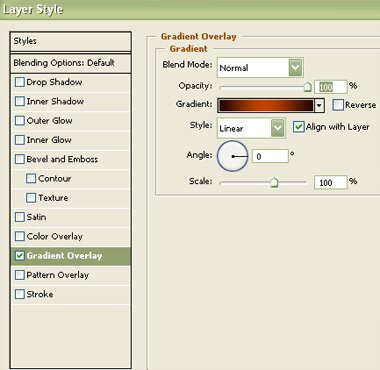Click the orange gradient preview bar
Viewport: 380px width, 370px height.
click(266, 106)
